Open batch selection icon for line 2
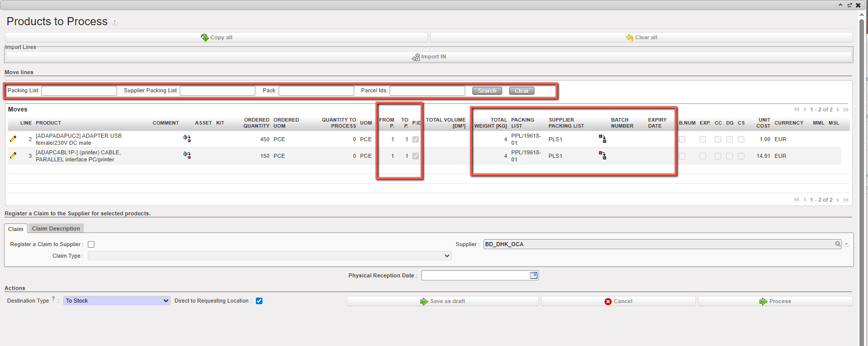This screenshot has height=346, width=868. pos(603,139)
